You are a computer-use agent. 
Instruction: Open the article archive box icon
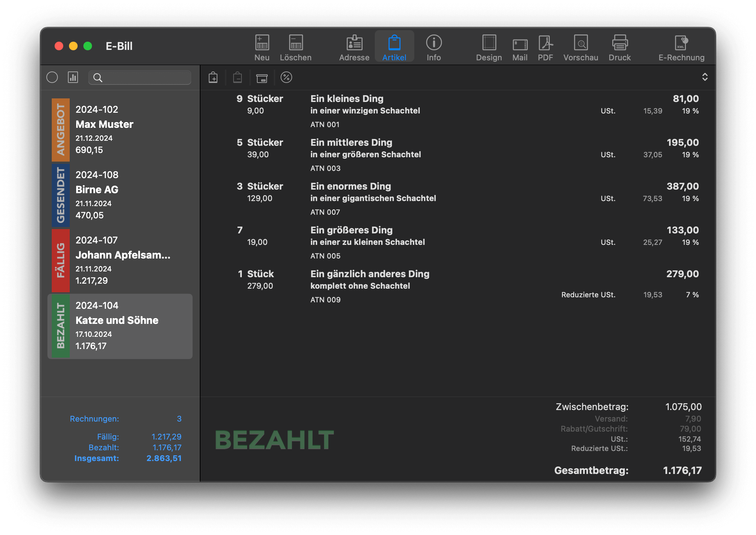pos(262,78)
